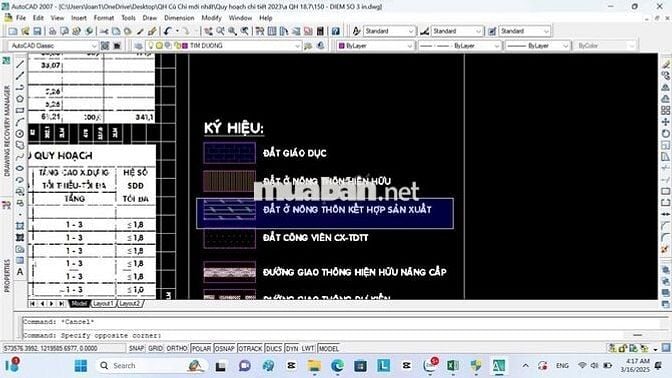Image resolution: width=672 pixels, height=378 pixels.
Task: Select the Circle tool in Draw toolbar
Action: 20,134
